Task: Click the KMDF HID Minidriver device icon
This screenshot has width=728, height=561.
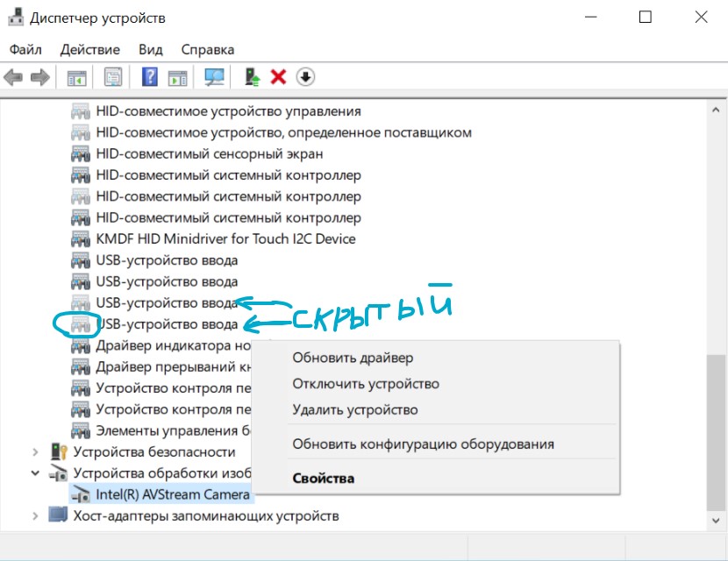Action: (x=81, y=239)
